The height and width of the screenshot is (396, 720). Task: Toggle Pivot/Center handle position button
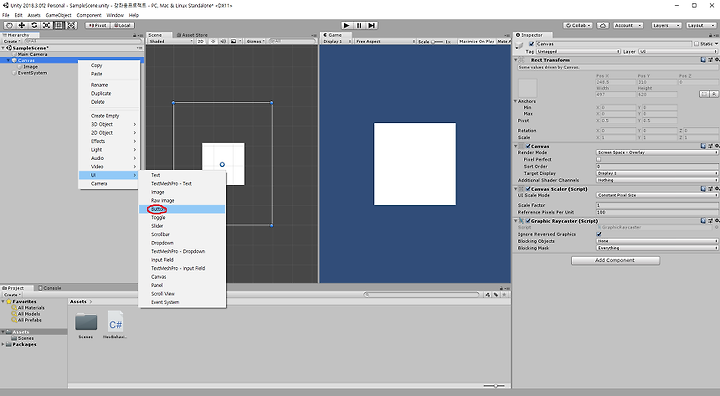pos(97,25)
